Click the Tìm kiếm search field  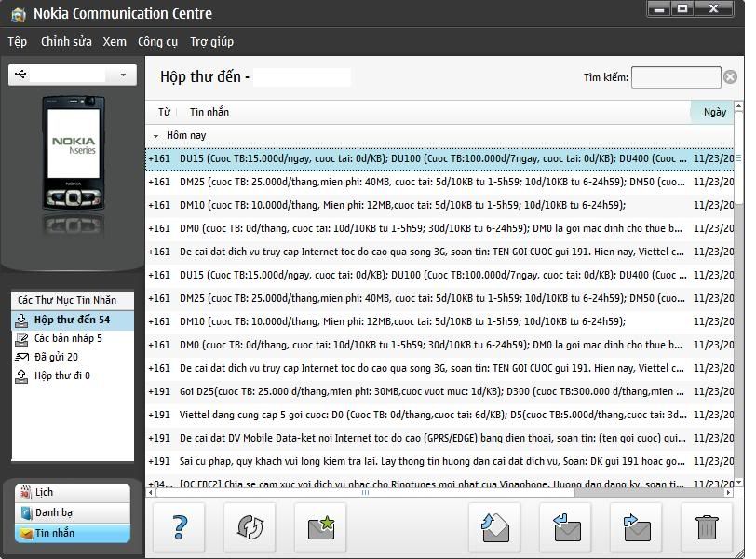click(x=675, y=77)
